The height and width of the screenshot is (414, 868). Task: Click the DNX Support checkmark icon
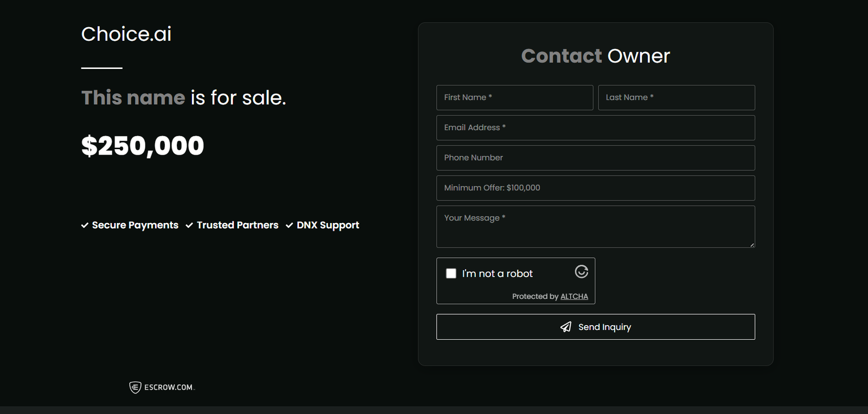click(289, 225)
